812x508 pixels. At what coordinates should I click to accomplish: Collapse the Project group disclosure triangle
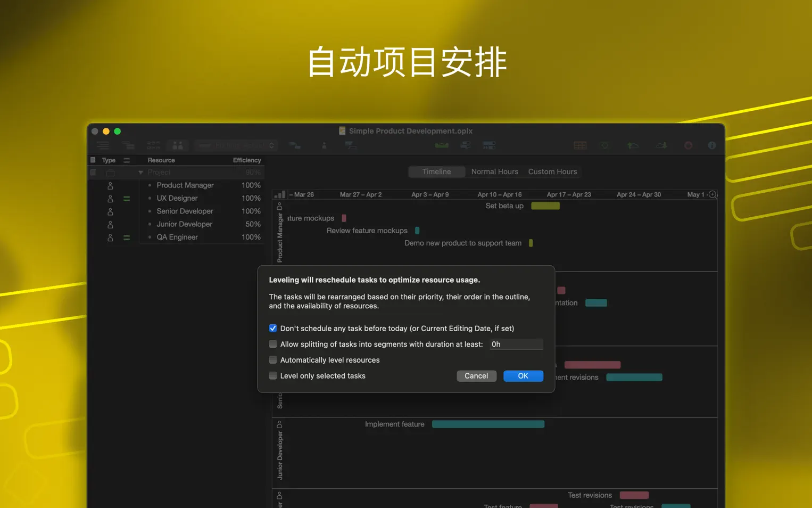pos(141,173)
